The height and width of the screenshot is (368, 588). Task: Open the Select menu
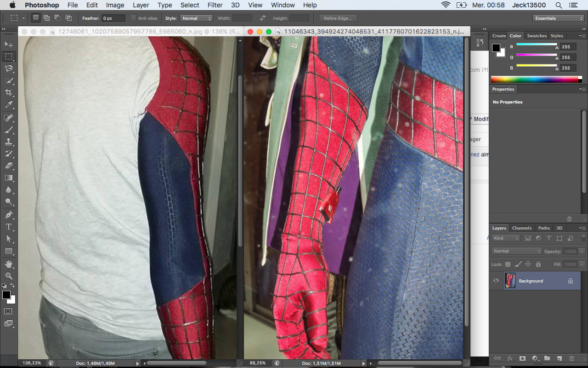pyautogui.click(x=190, y=5)
